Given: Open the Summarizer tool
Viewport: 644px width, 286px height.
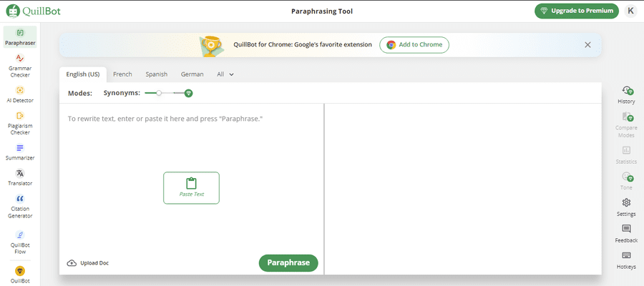Looking at the screenshot, I should (x=20, y=152).
